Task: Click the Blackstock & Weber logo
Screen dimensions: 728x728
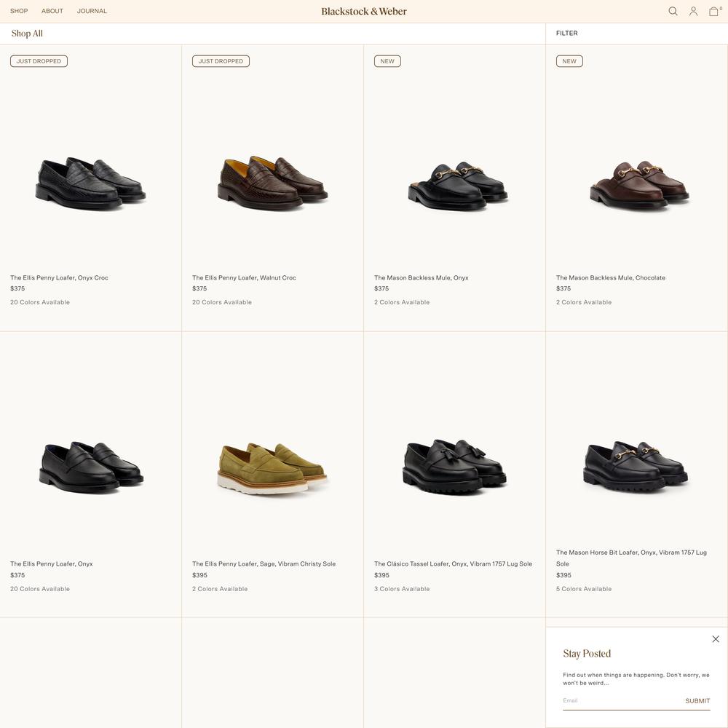Action: pyautogui.click(x=364, y=12)
